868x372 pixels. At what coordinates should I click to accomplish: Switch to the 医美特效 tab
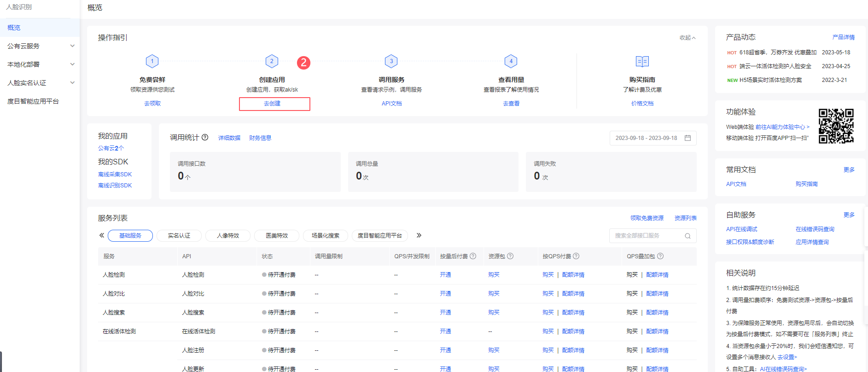(x=277, y=236)
